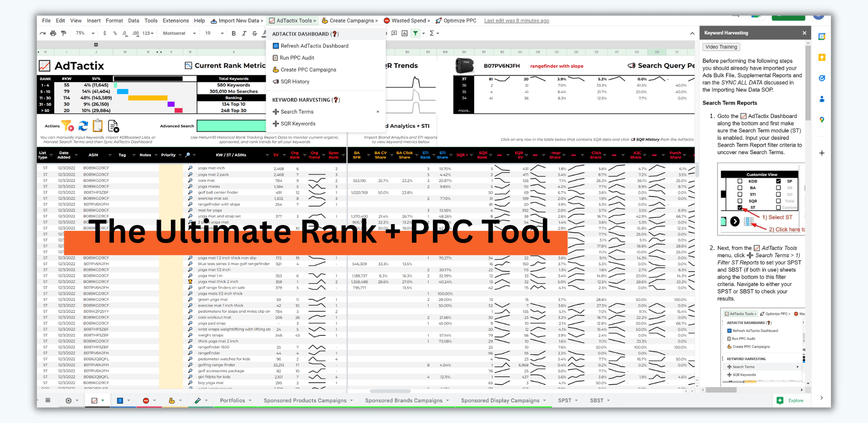Click the Video Training button
This screenshot has height=423, width=868.
coord(721,47)
